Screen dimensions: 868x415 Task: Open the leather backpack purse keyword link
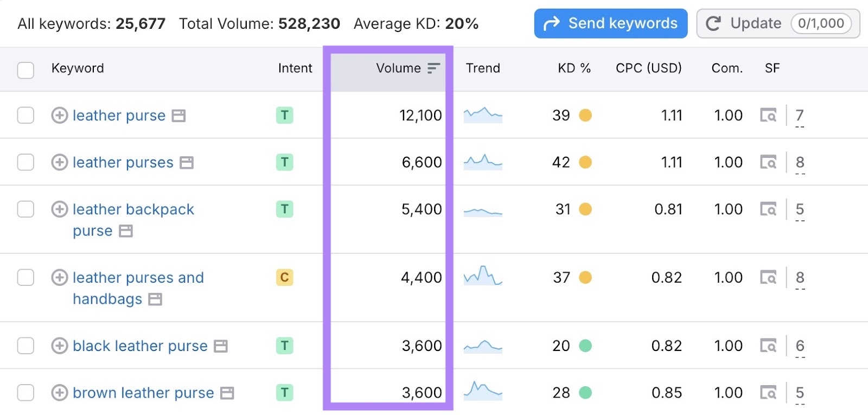133,209
